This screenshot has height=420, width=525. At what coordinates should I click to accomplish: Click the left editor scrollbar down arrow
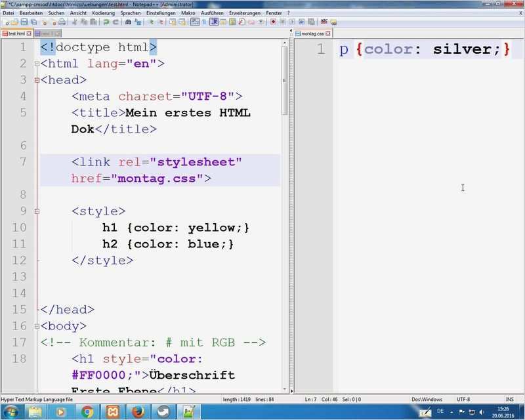pos(285,389)
